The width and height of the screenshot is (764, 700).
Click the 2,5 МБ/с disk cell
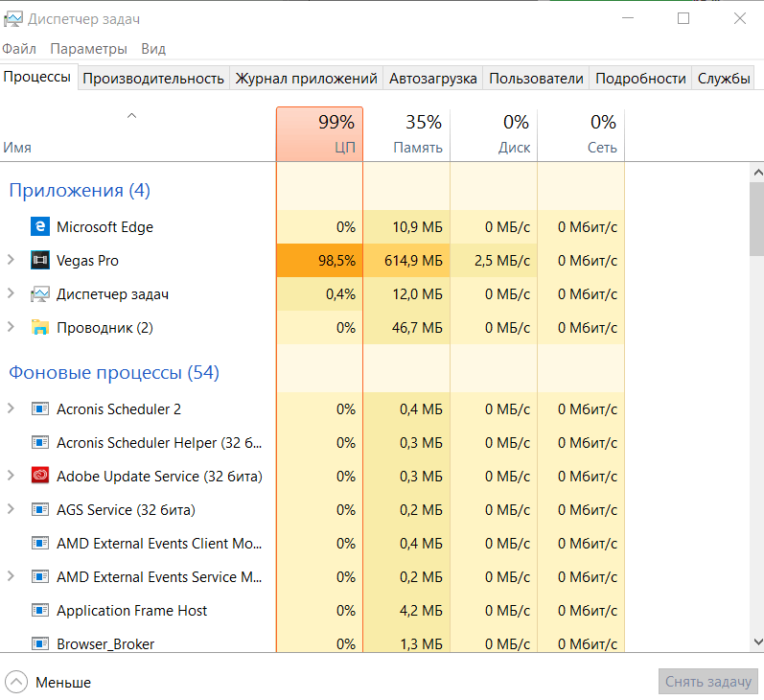pyautogui.click(x=494, y=260)
